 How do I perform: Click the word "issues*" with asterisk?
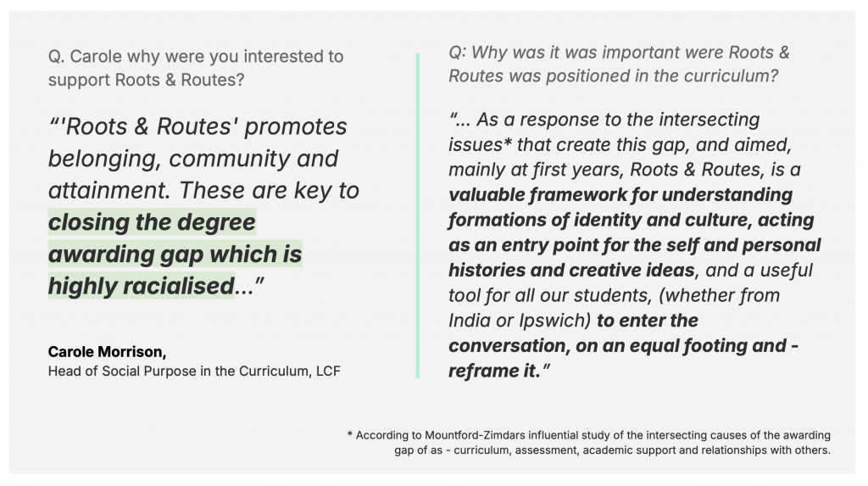pos(480,145)
